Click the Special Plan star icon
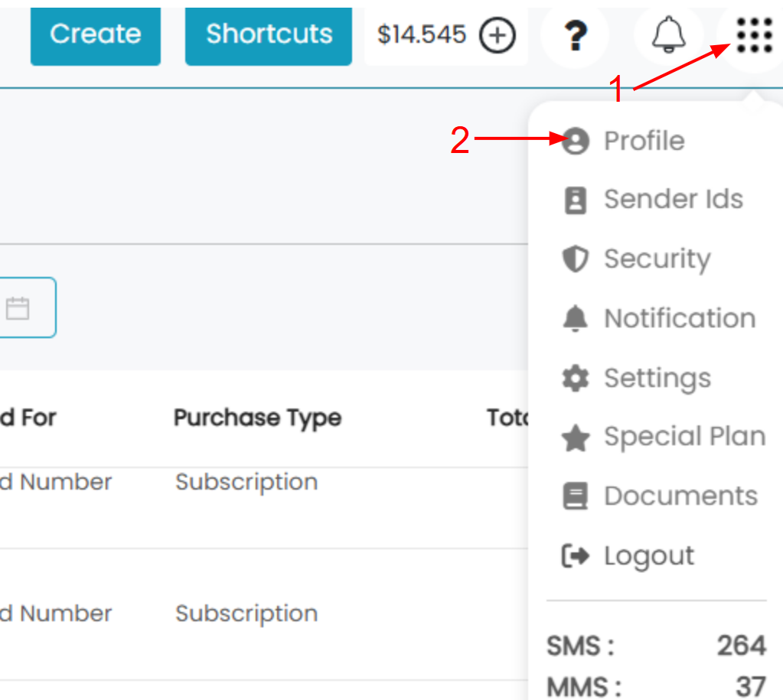The width and height of the screenshot is (783, 700). 576,438
